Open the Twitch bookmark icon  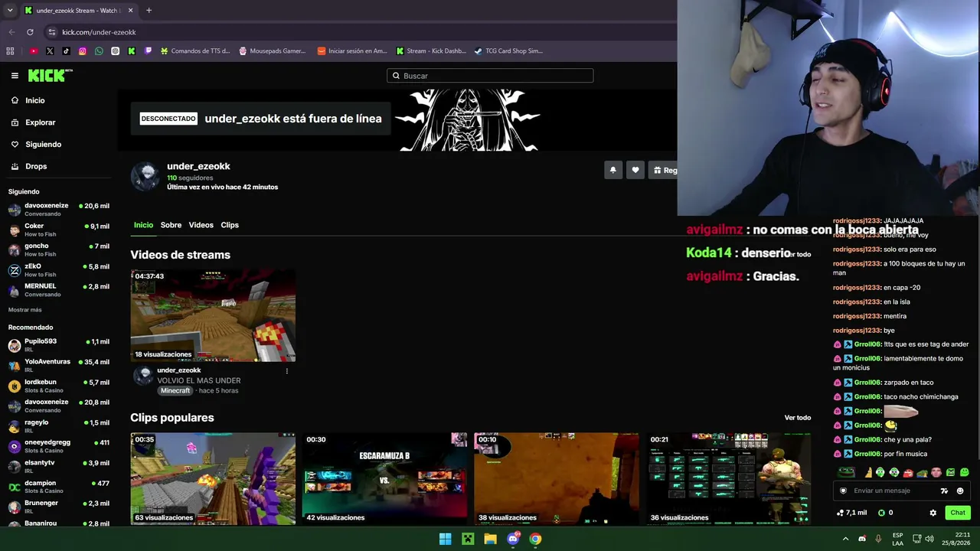point(148,51)
